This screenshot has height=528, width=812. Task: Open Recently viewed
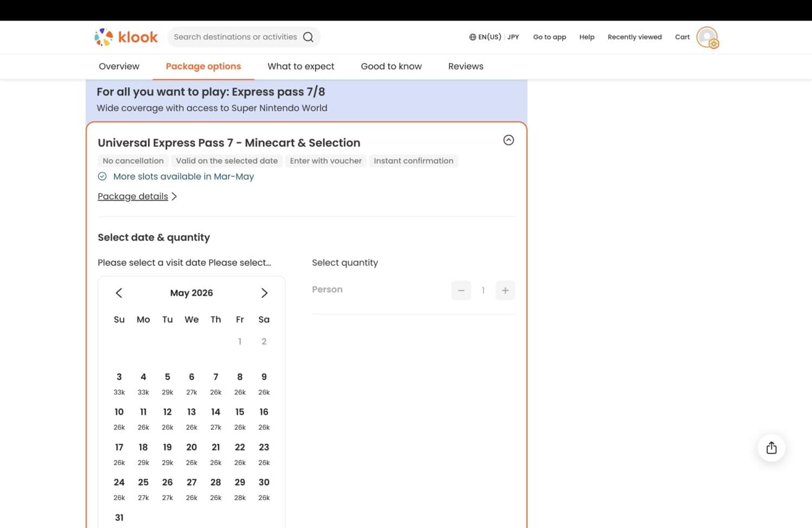pos(634,37)
